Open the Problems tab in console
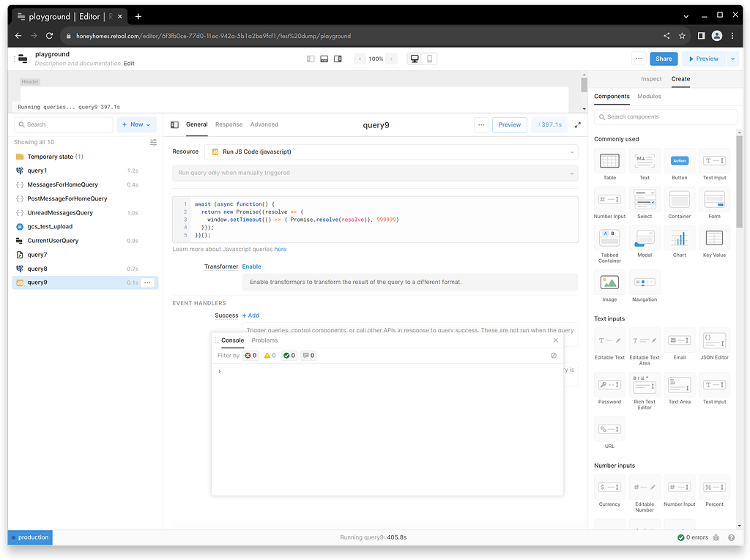The image size is (750, 560). (264, 340)
